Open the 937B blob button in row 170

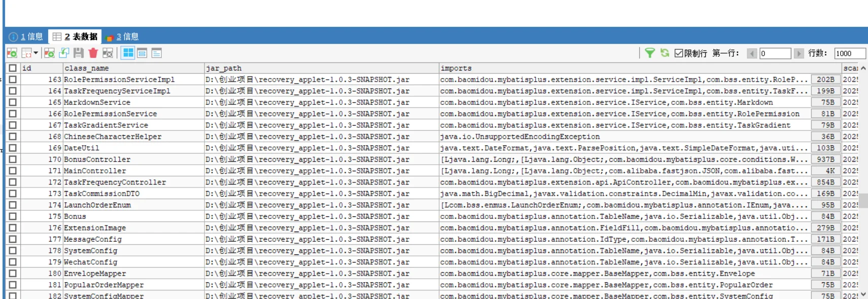tap(825, 159)
